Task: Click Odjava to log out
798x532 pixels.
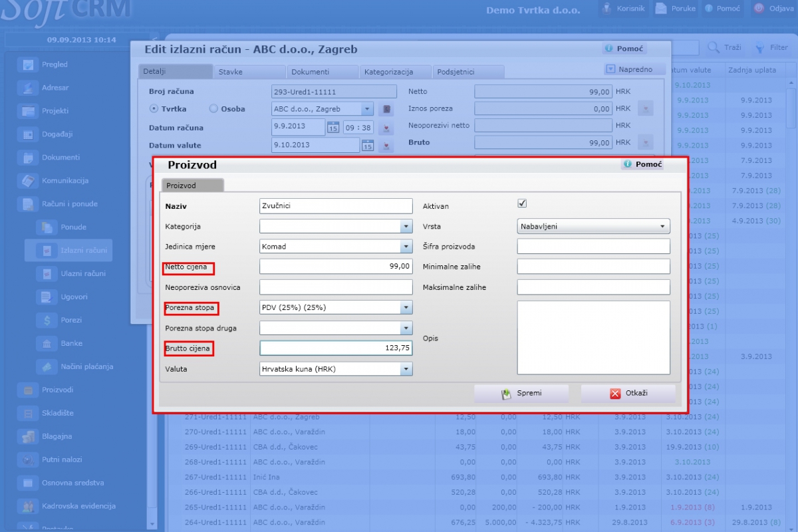Action: point(773,9)
